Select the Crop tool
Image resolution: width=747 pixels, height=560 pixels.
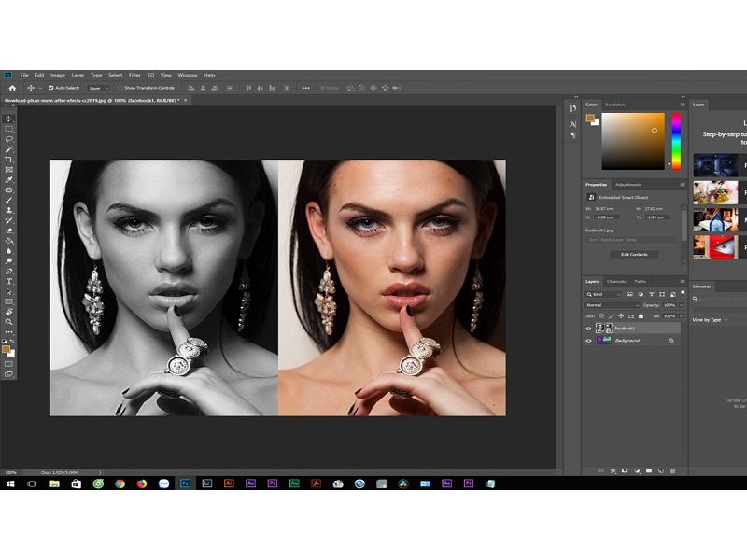pyautogui.click(x=7, y=159)
